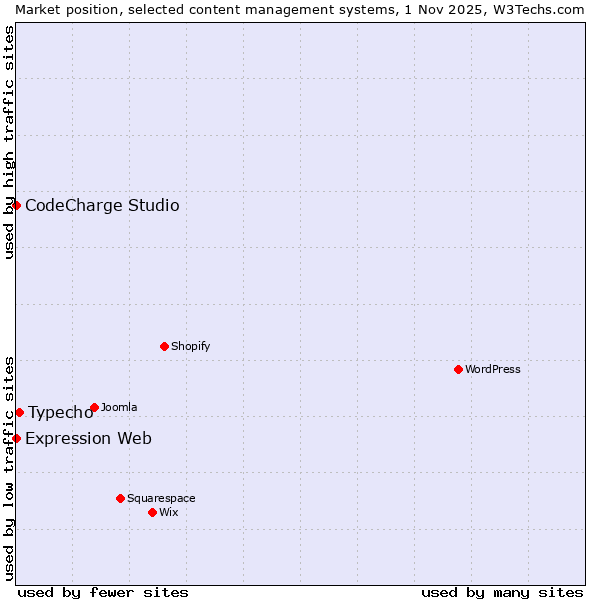Click the WordPress red diamond marker
Screen dimensions: 600x600
[458, 369]
